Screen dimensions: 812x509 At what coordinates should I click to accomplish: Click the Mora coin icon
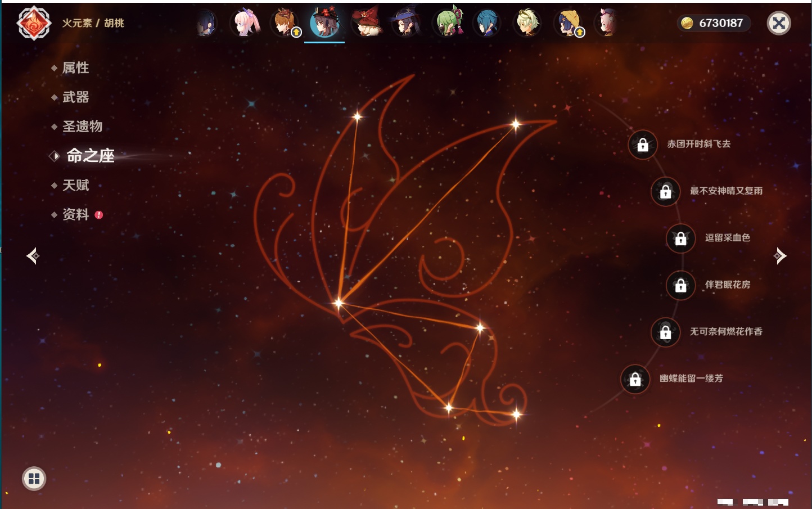687,23
